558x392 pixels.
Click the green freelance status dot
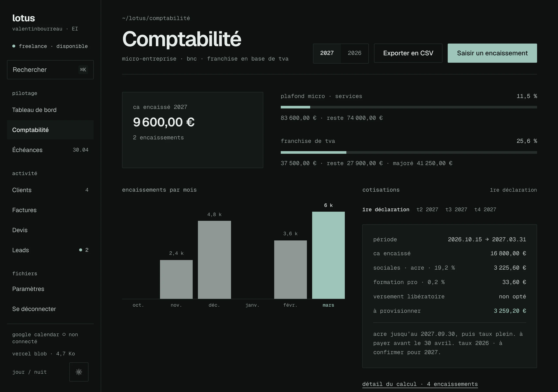(x=14, y=46)
